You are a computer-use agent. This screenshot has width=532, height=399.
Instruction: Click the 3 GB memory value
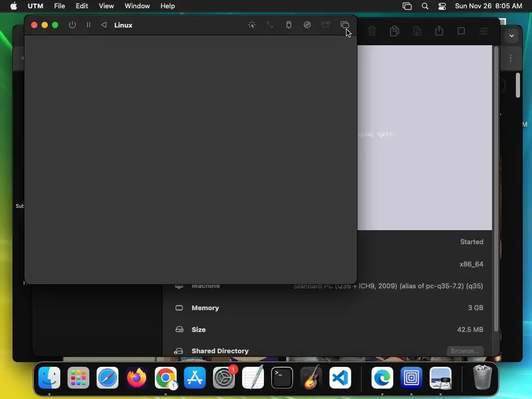pos(475,308)
